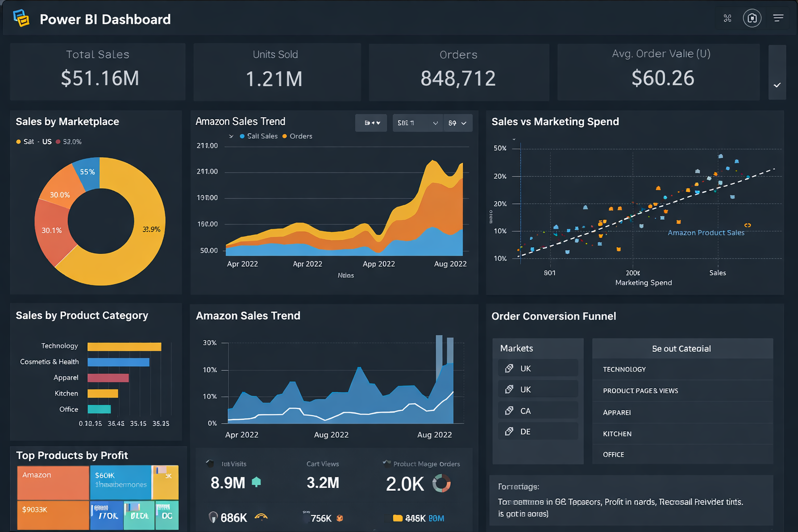The width and height of the screenshot is (798, 532).
Task: Open the filter lines icon at top right
Action: point(778,17)
